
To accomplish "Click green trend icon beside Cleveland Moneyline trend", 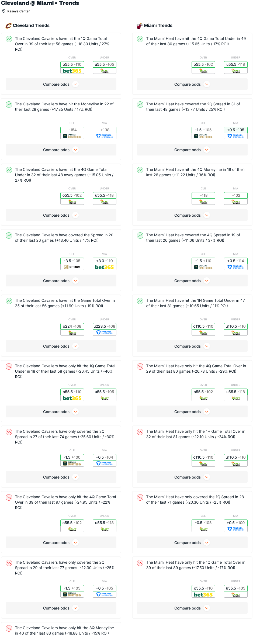I will point(9,105).
